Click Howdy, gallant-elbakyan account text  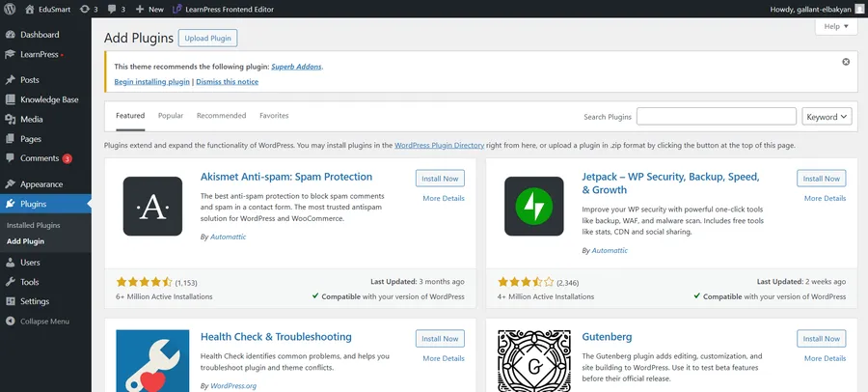coord(810,10)
